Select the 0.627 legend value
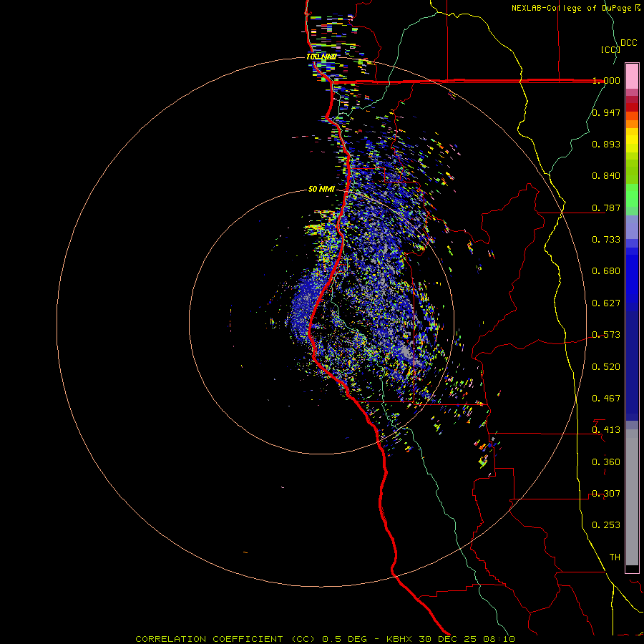Screen dimensions: 644x644 (x=606, y=303)
